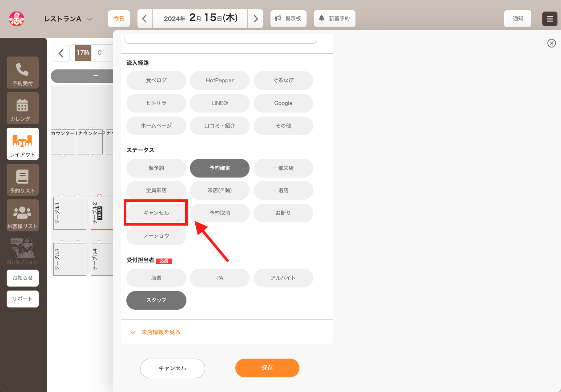This screenshot has height=392, width=561.
Task: Select カウンター1 seat in layout
Action: point(63,142)
